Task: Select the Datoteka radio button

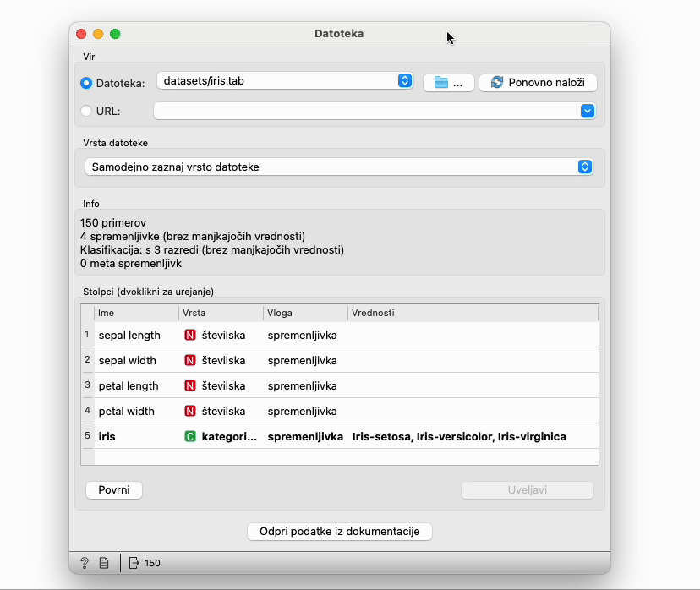Action: pyautogui.click(x=86, y=83)
